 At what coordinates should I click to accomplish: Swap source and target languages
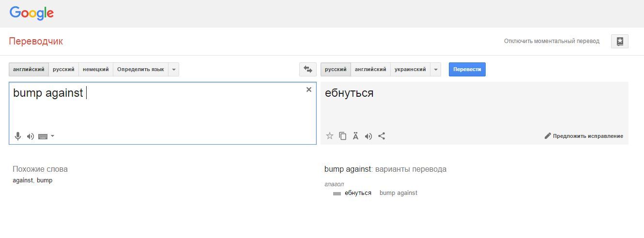(x=308, y=69)
